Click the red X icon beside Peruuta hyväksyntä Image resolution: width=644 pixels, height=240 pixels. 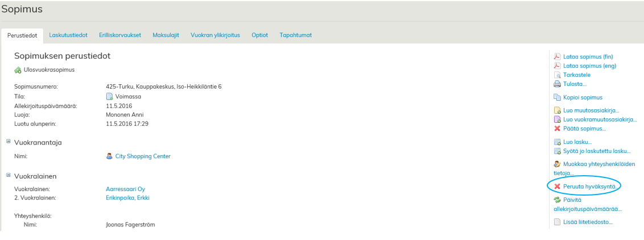558,187
